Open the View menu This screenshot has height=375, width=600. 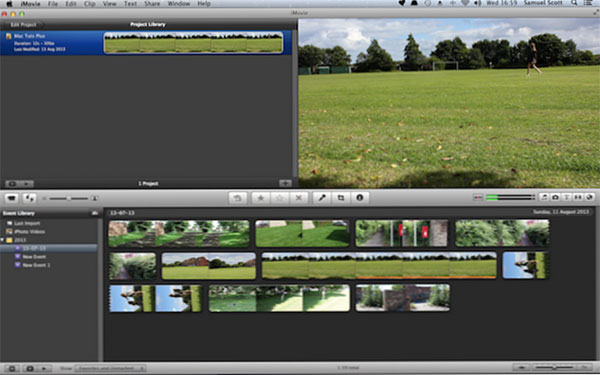point(109,4)
